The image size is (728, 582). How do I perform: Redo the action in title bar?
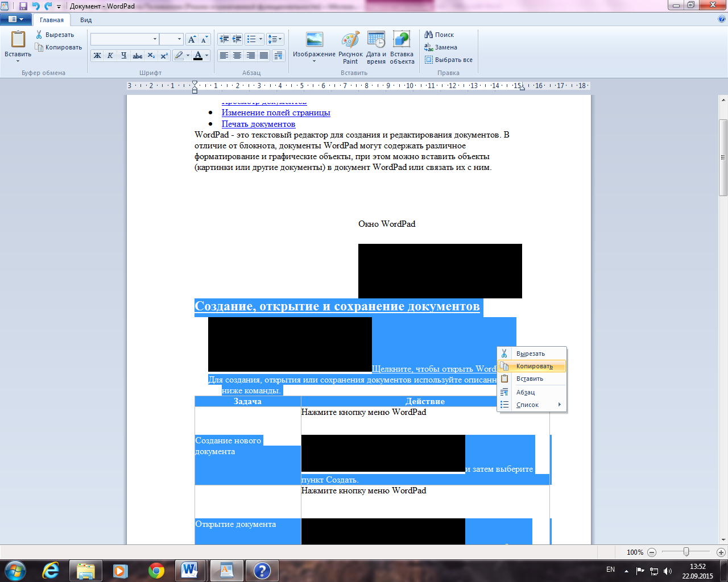[x=48, y=6]
